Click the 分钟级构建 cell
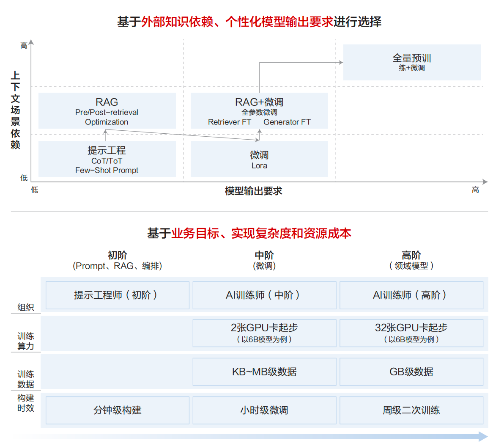The image size is (504, 446). tap(117, 410)
